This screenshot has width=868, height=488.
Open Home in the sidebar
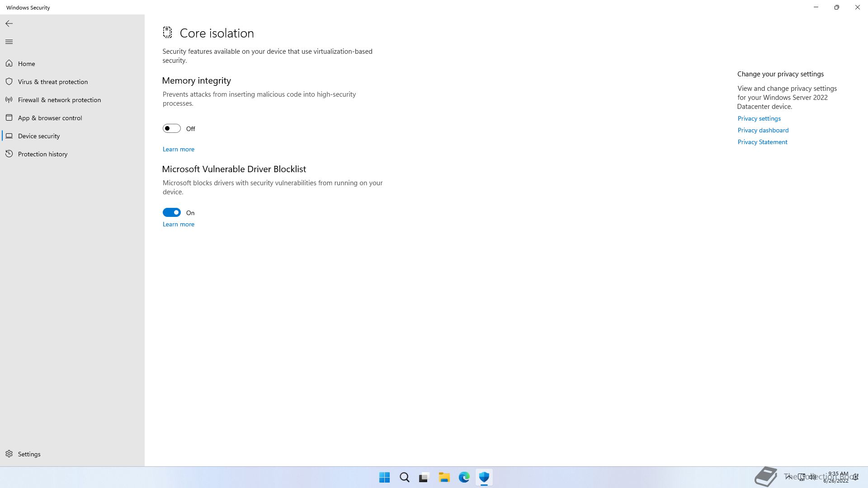point(72,64)
